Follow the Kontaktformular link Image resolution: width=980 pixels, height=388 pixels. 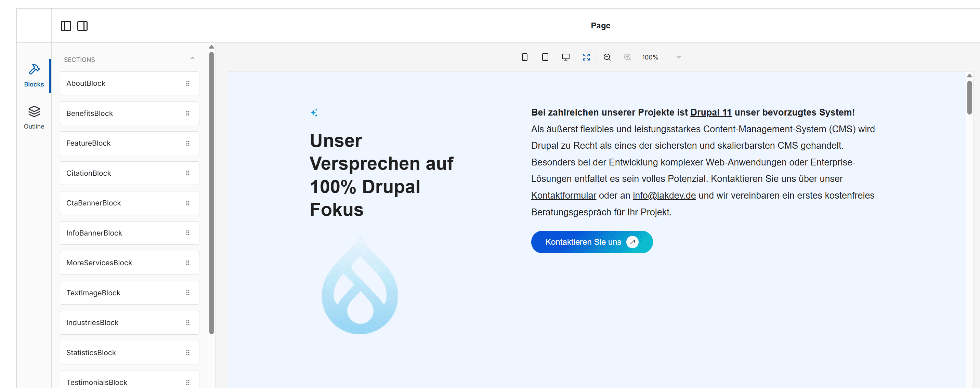click(x=563, y=195)
